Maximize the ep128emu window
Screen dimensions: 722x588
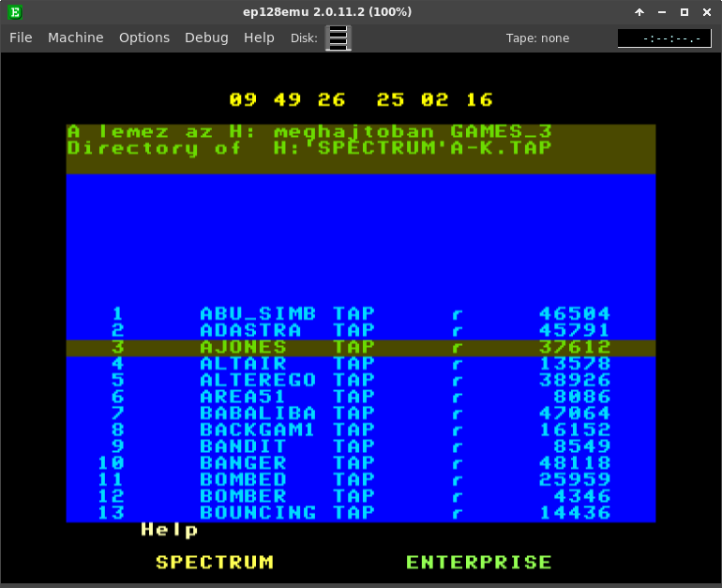(684, 12)
